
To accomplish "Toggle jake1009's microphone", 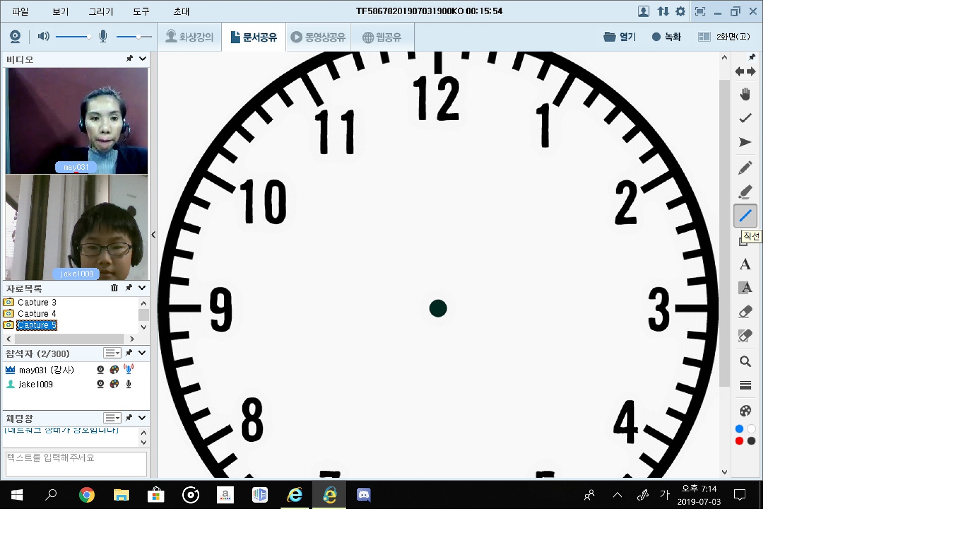I will [129, 384].
